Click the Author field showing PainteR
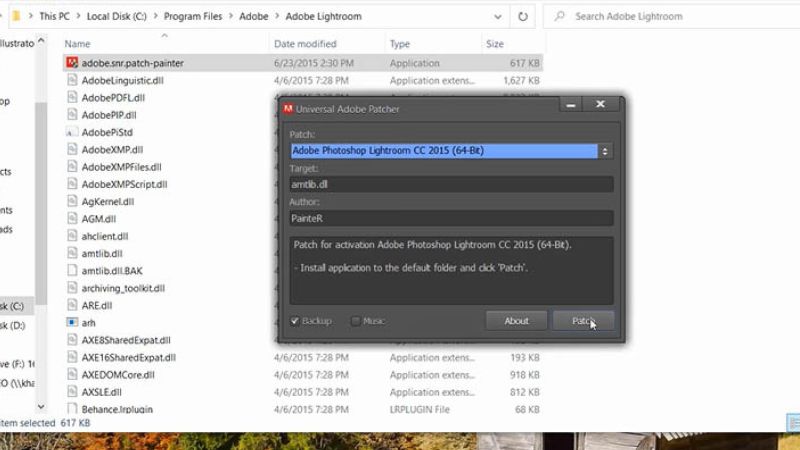The height and width of the screenshot is (450, 800). click(x=452, y=218)
